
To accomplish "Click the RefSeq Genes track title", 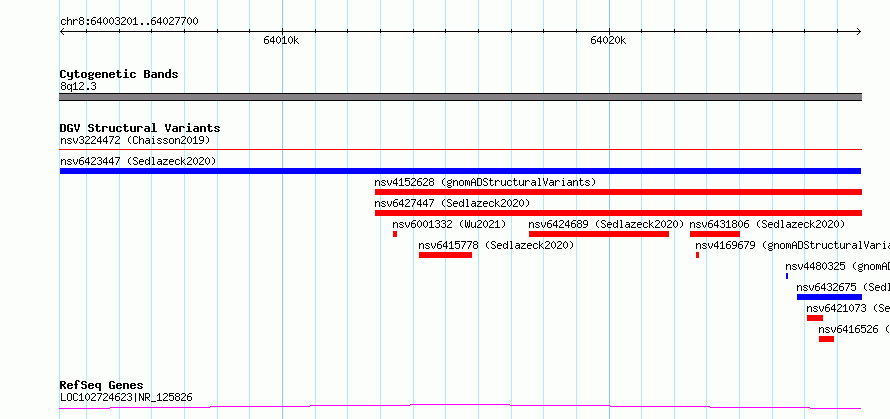I will (x=101, y=386).
